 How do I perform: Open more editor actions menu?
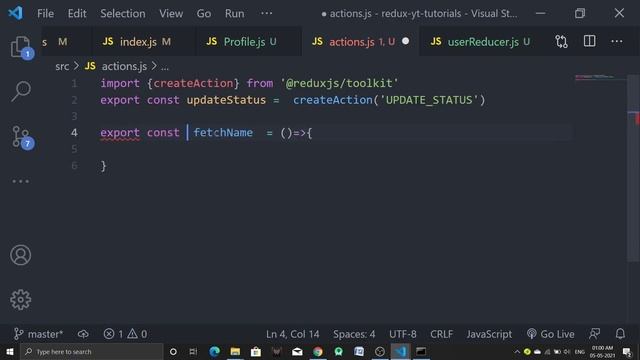click(x=617, y=41)
